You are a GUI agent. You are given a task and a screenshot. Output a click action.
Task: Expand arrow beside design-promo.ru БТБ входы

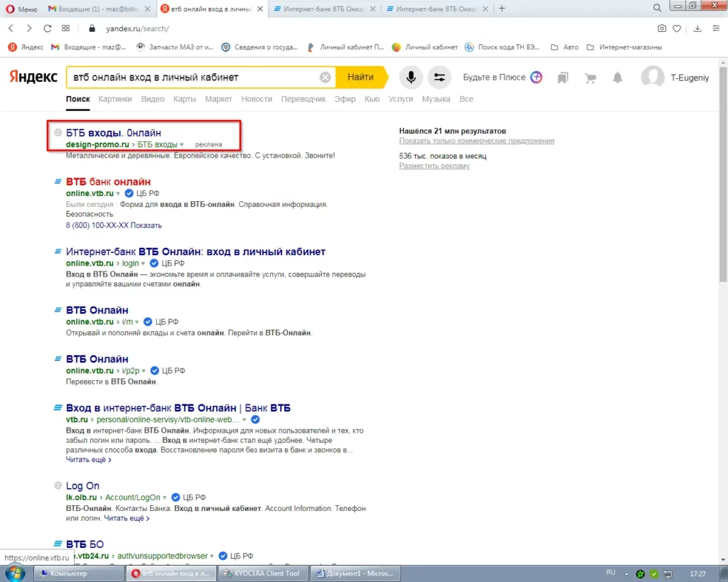pyautogui.click(x=182, y=145)
